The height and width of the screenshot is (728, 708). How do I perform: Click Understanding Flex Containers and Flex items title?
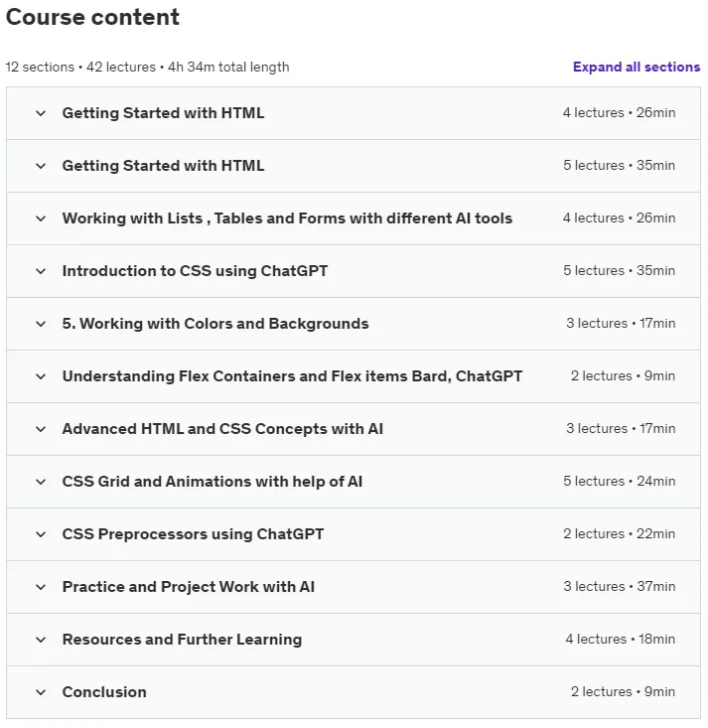[292, 376]
